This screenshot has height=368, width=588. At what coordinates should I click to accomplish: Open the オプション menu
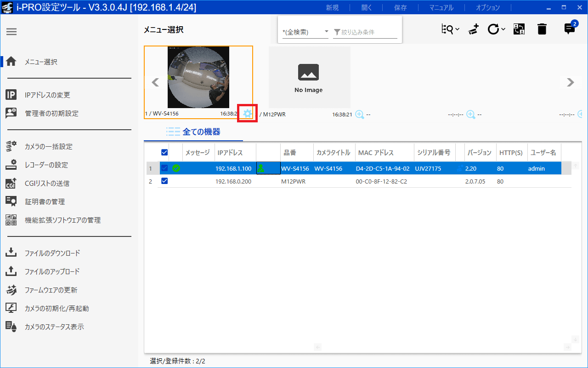tap(487, 8)
